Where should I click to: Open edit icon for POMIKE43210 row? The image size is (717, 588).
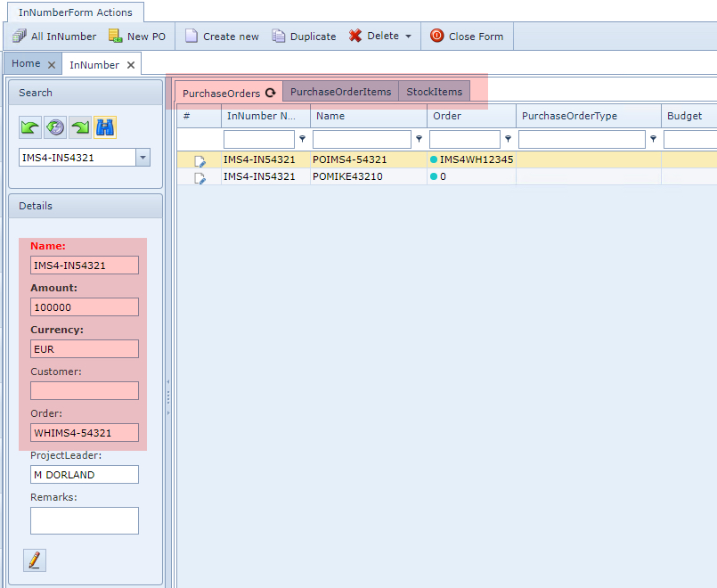click(200, 177)
